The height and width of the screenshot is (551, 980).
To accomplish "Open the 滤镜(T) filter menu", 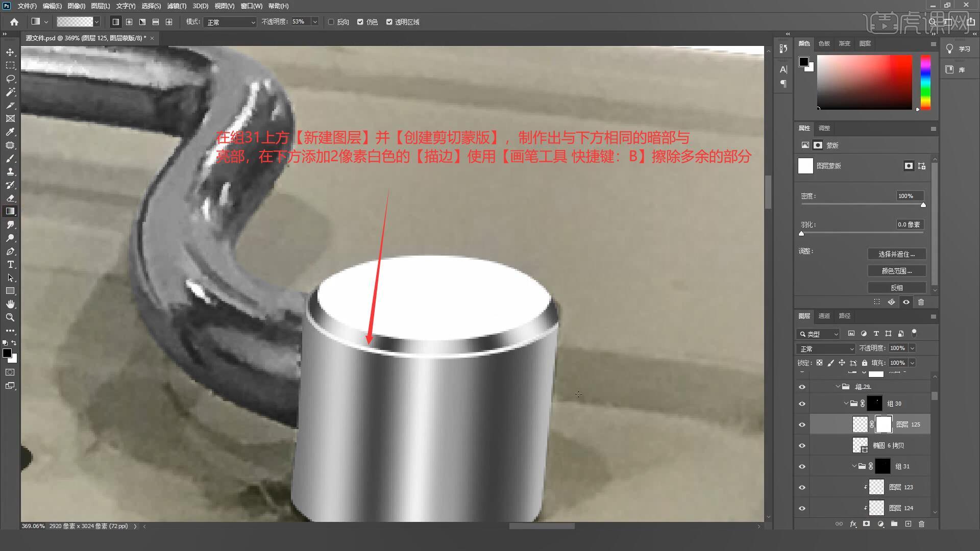I will (177, 6).
